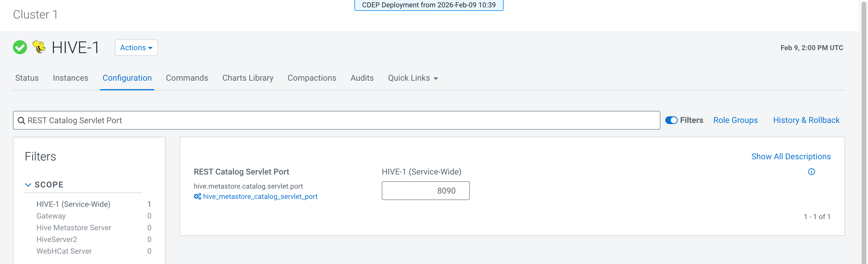Toggle the Filters switch off

[671, 120]
